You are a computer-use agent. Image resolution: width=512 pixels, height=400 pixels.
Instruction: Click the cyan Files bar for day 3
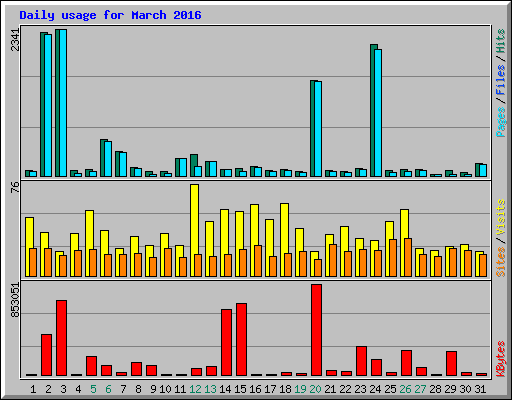click(x=63, y=103)
